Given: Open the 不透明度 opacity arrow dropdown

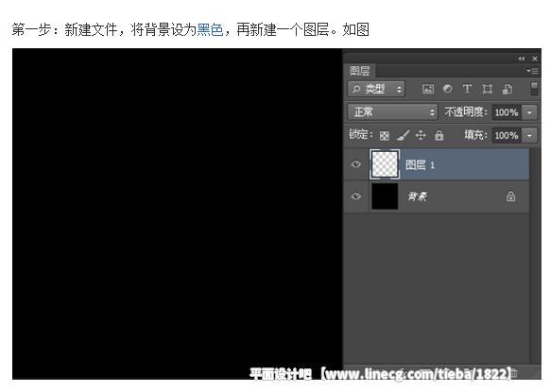Looking at the screenshot, I should tap(529, 112).
